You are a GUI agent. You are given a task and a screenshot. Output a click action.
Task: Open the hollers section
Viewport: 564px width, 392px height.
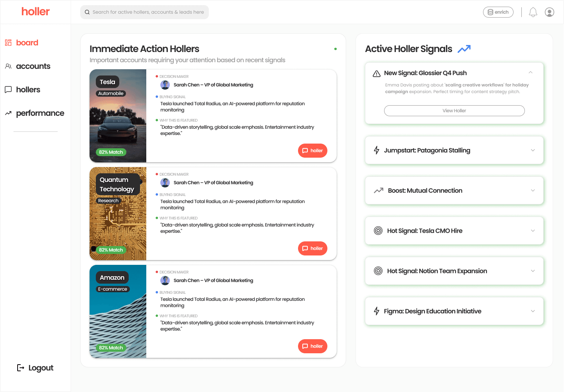pyautogui.click(x=22, y=90)
